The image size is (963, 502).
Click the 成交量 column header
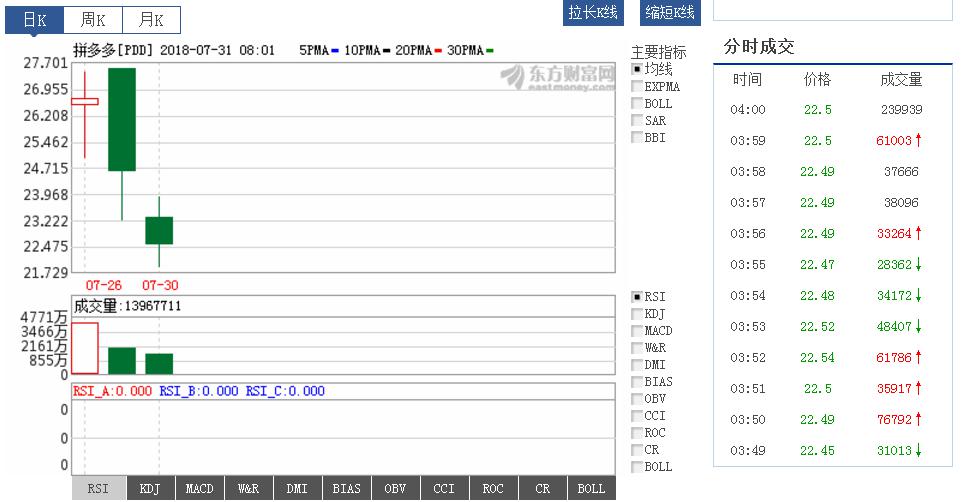click(x=901, y=79)
